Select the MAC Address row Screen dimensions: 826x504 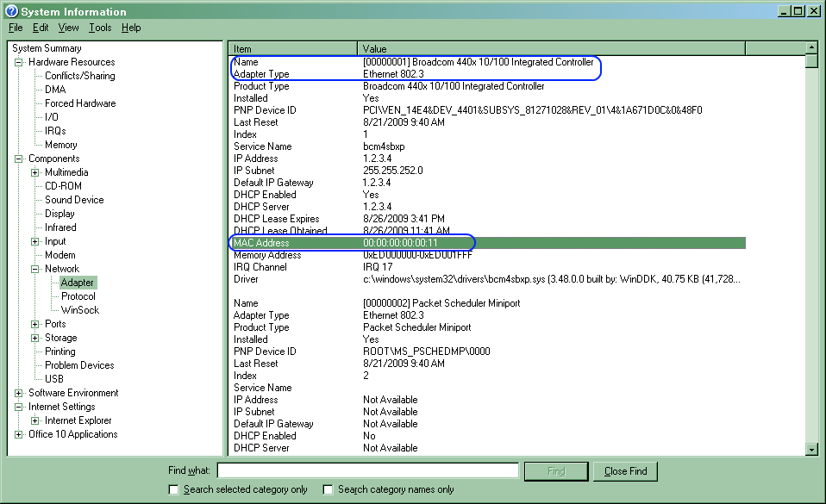coord(487,243)
